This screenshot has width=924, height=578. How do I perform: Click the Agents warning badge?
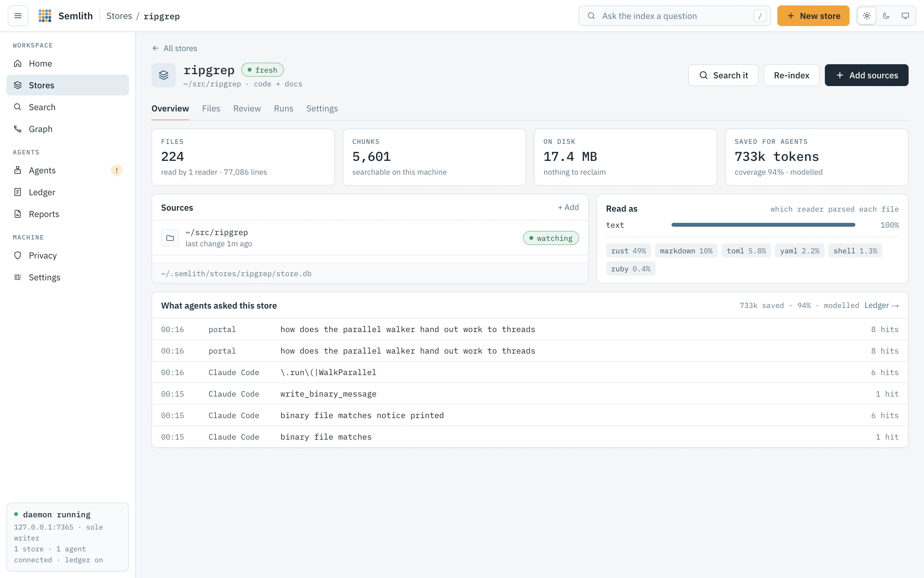(116, 170)
